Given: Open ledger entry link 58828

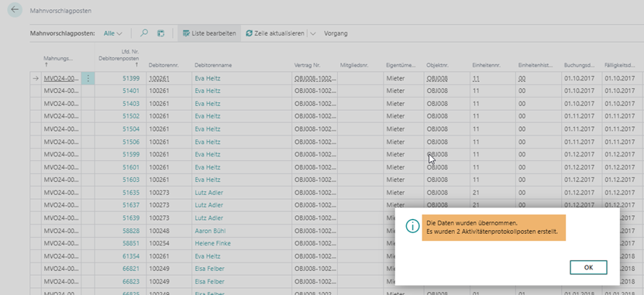Looking at the screenshot, I should (x=131, y=231).
